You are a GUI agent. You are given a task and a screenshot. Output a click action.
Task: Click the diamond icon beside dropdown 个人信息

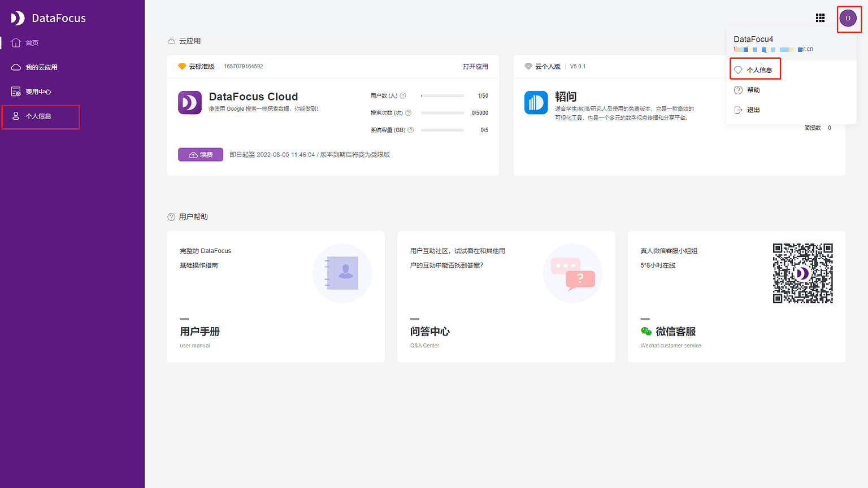[738, 70]
